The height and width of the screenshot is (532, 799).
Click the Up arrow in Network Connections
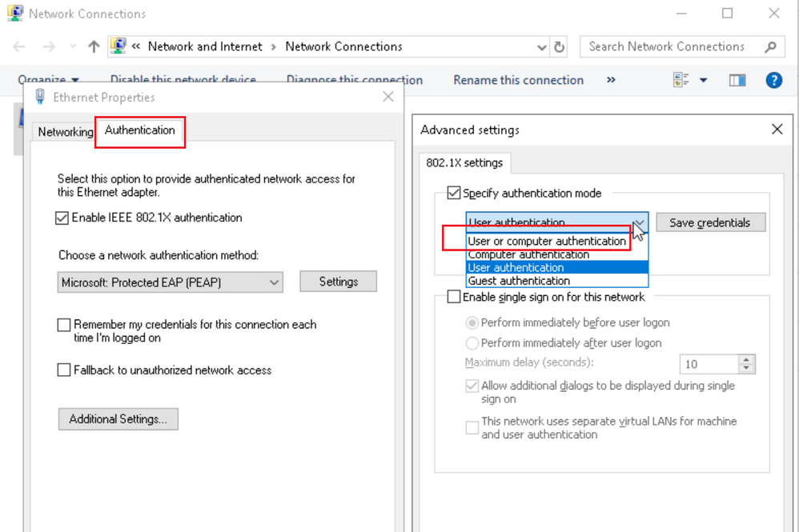coord(94,47)
